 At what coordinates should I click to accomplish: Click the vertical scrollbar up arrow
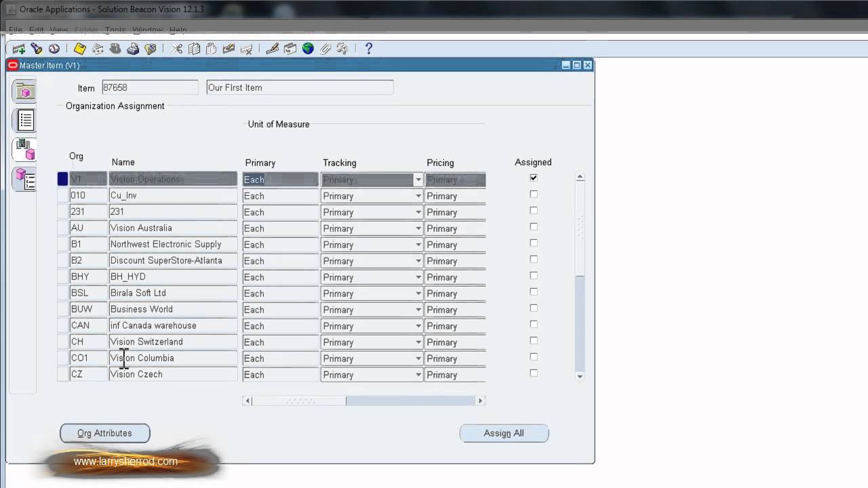tap(580, 178)
